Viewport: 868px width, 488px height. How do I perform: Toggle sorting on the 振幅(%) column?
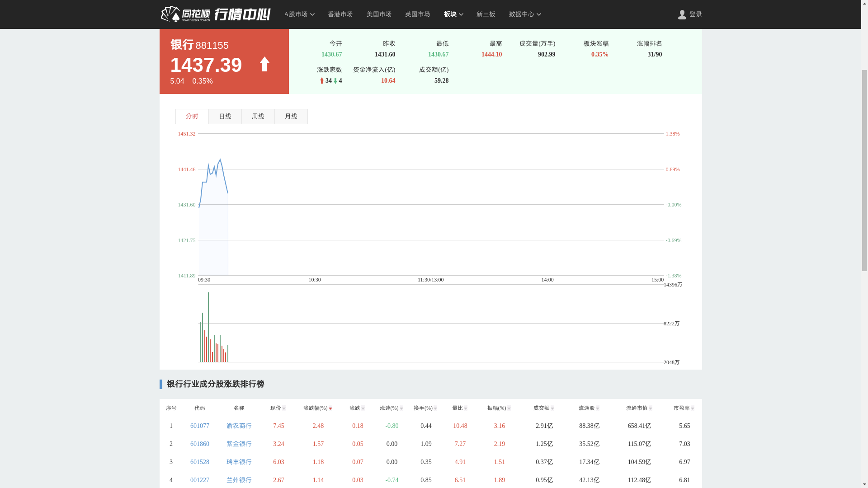click(x=509, y=408)
